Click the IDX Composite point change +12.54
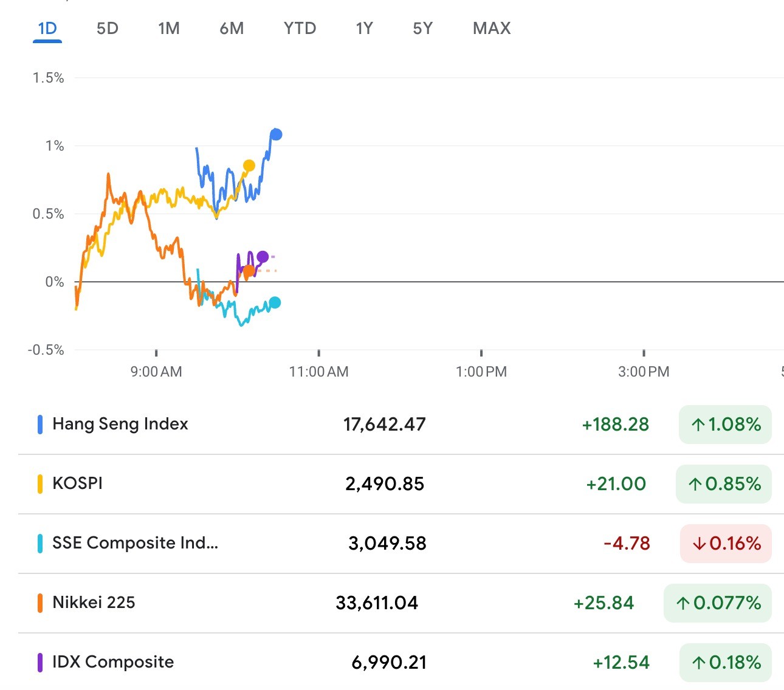Viewport: 784px width, 690px height. 621,662
